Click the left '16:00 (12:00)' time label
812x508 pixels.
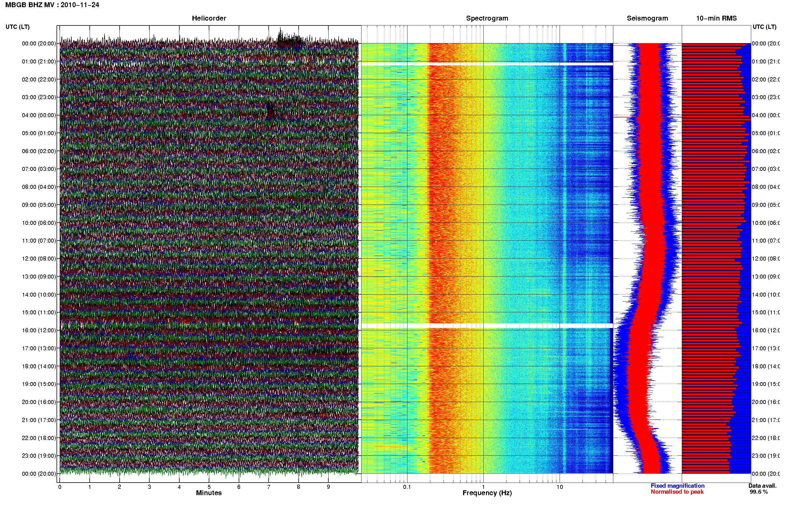[39, 330]
